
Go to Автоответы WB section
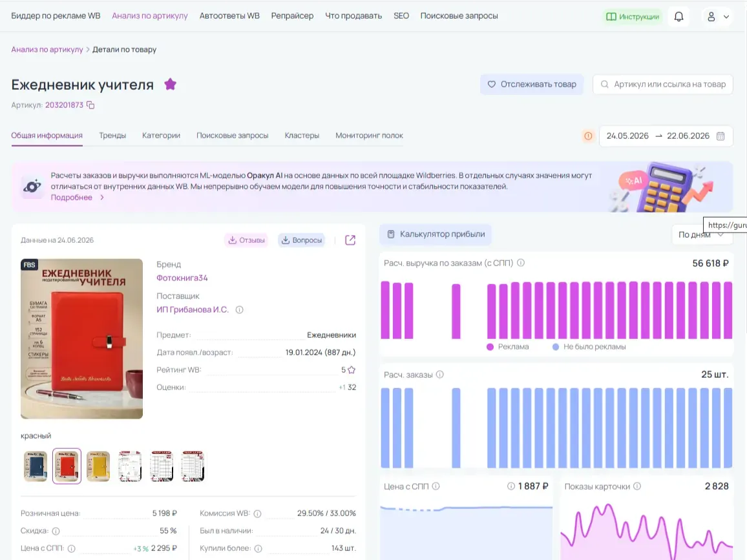229,16
